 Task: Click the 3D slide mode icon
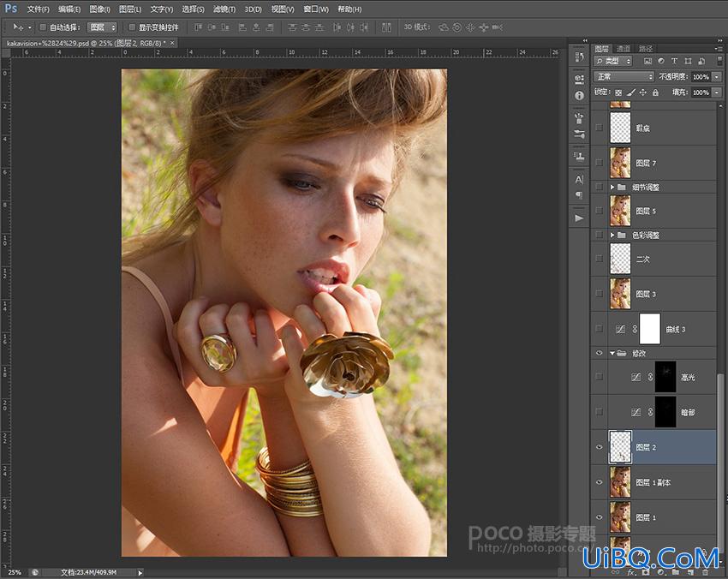point(484,27)
